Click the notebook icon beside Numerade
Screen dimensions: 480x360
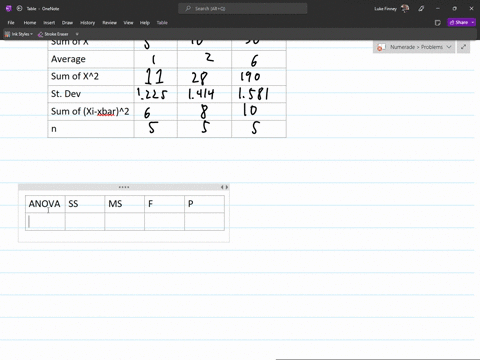pyautogui.click(x=381, y=47)
